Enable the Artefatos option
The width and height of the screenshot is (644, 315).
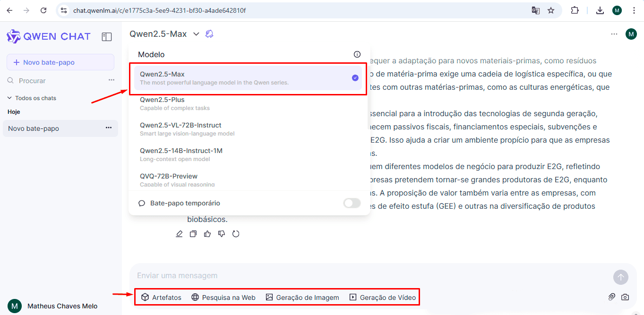click(161, 298)
